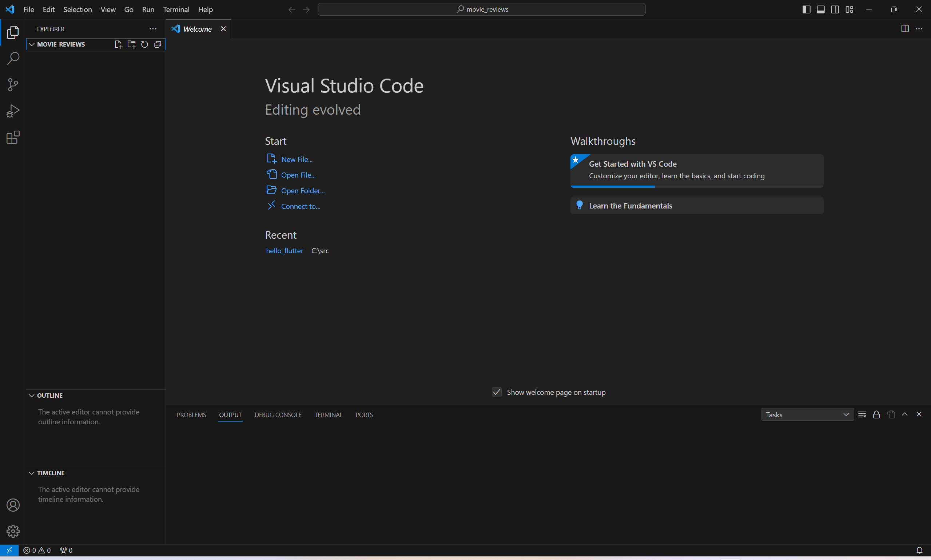Screen dimensions: 931x560
Task: Collapse the MOVIE_REVIEWS folder section
Action: point(32,44)
